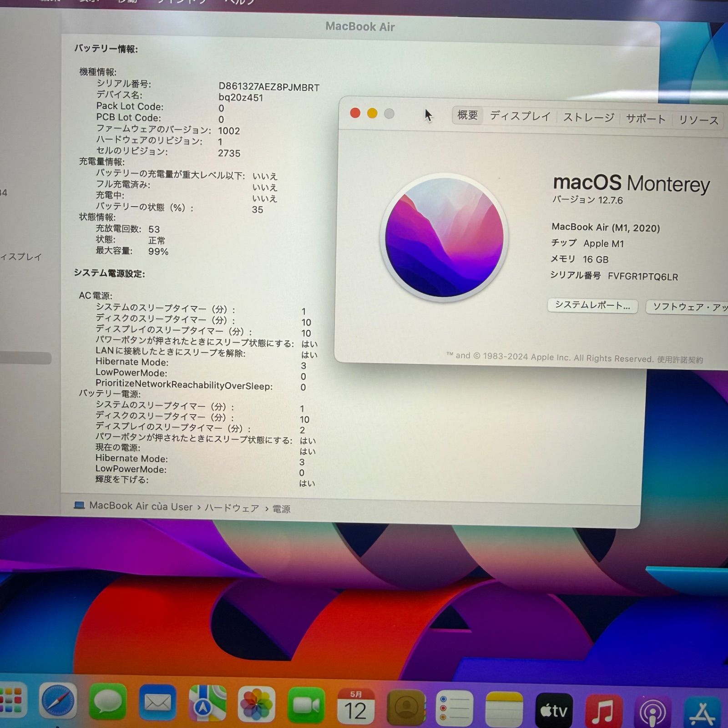The width and height of the screenshot is (728, 728).
Task: Select firmware version value 1002
Action: click(x=229, y=131)
